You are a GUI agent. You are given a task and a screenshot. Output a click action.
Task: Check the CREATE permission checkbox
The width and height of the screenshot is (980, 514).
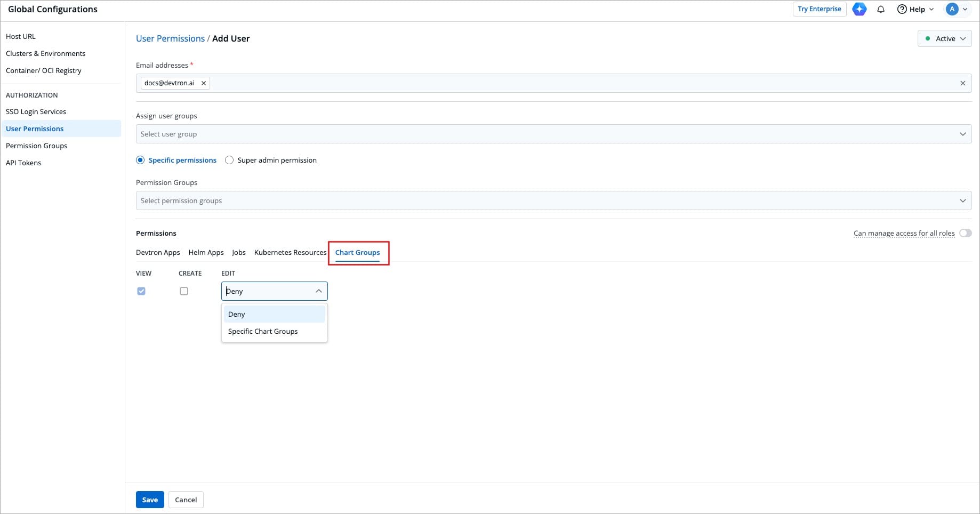point(184,291)
